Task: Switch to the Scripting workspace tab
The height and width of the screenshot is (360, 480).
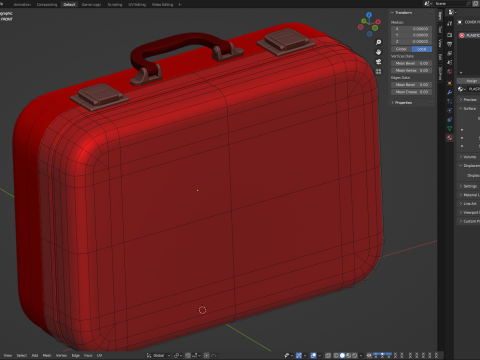Action: [x=115, y=5]
